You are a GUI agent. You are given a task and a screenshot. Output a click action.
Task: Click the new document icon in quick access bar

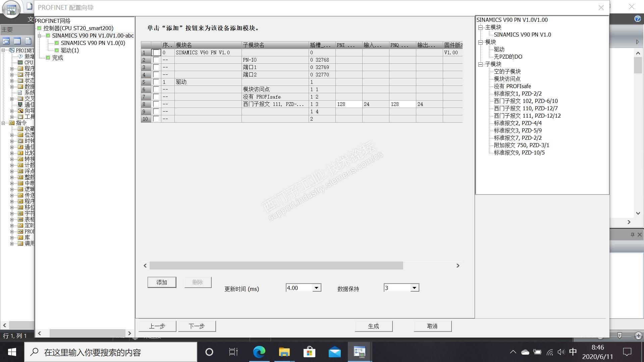coord(30,6)
